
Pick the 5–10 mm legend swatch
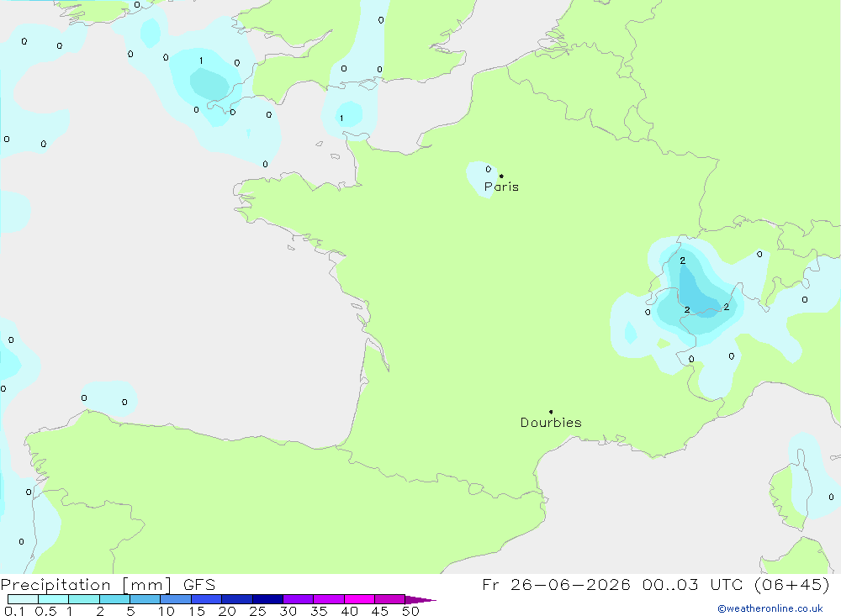pos(145,599)
